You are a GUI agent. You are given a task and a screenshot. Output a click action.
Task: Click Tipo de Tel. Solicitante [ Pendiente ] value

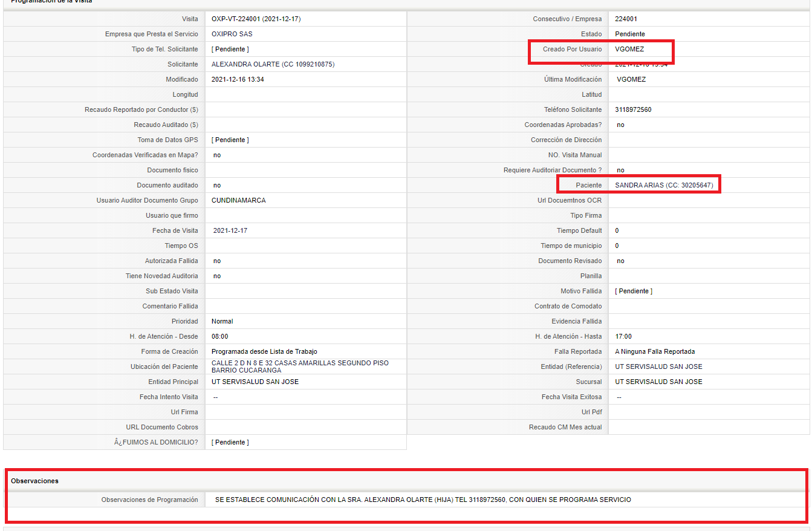point(230,49)
